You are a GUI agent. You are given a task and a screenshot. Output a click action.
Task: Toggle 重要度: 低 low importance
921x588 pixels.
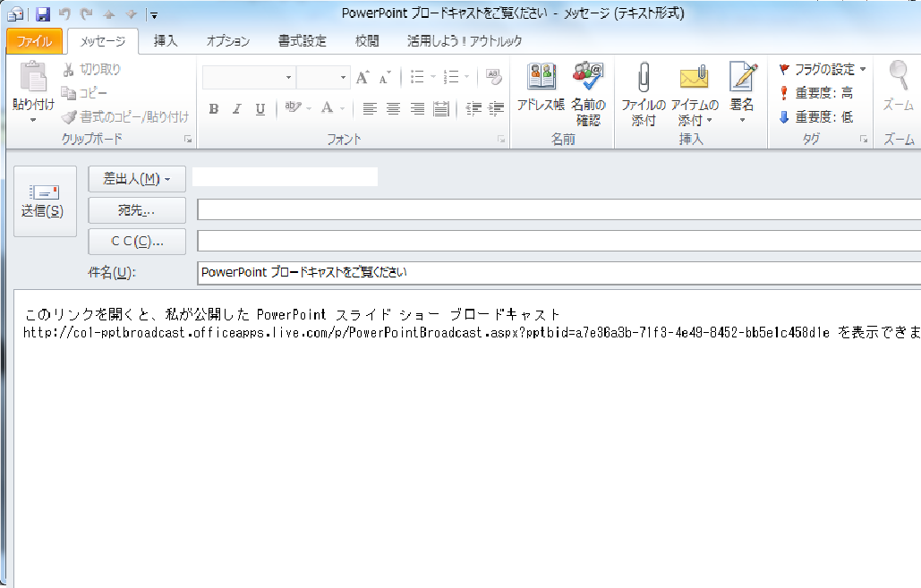816,117
